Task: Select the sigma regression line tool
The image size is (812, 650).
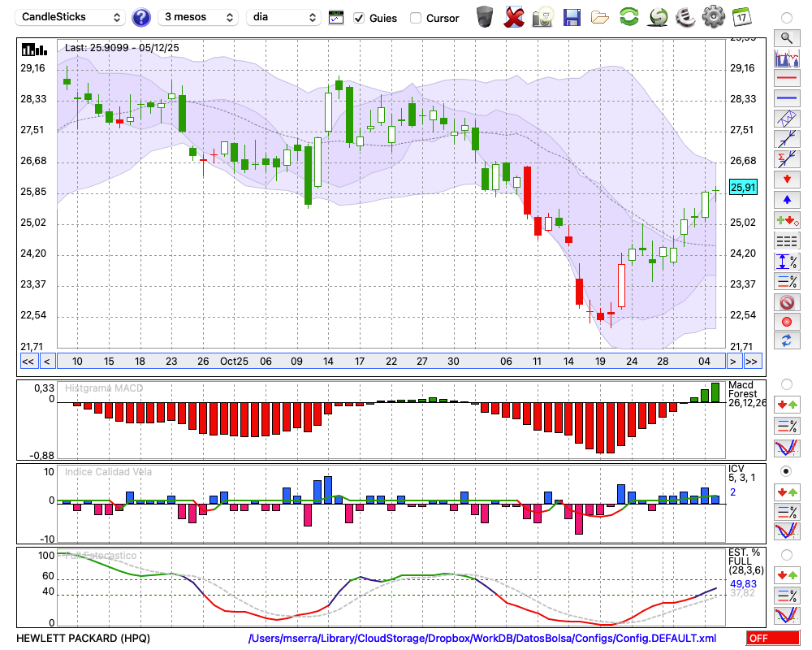Action: [x=787, y=159]
